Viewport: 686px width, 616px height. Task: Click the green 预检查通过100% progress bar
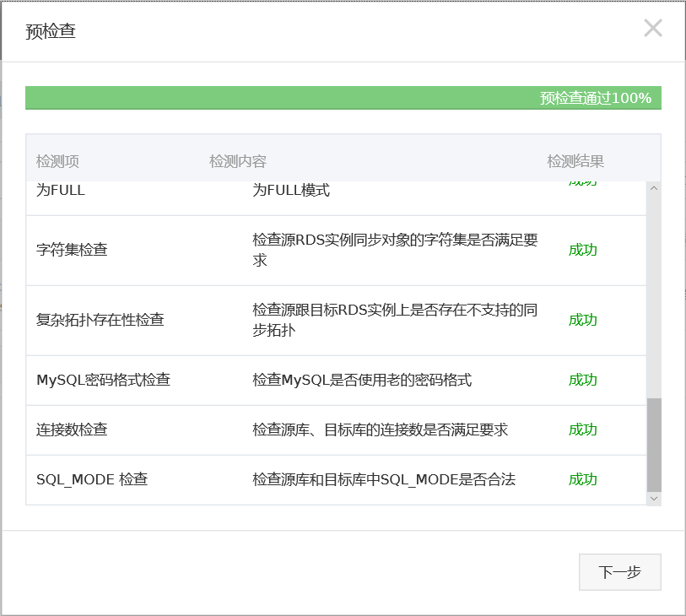click(343, 98)
